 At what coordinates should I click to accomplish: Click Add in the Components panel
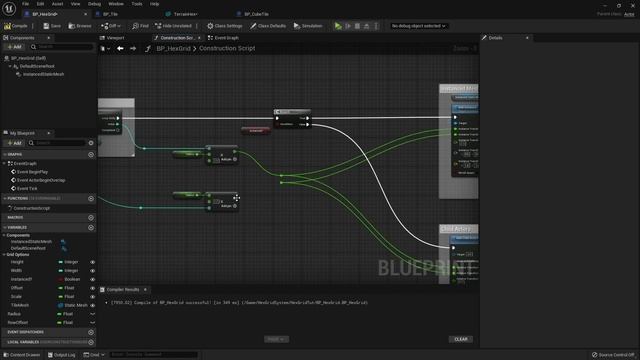click(x=14, y=47)
